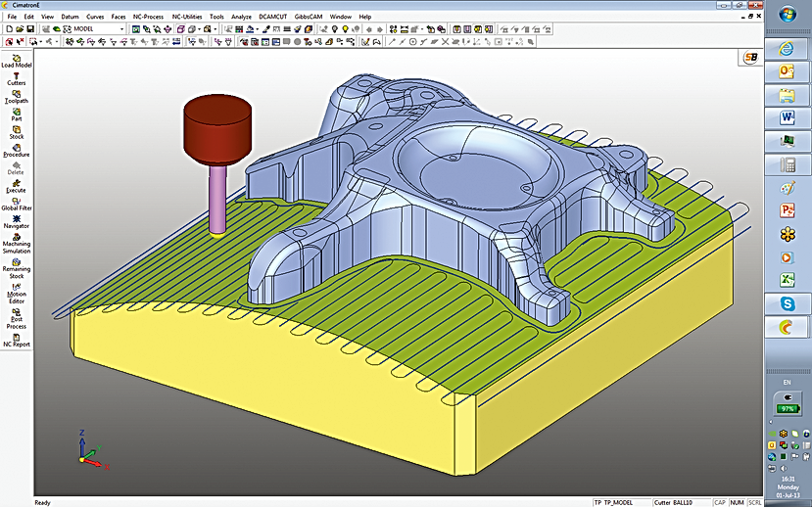Open the NC-Process menu
The image size is (812, 508).
148,17
